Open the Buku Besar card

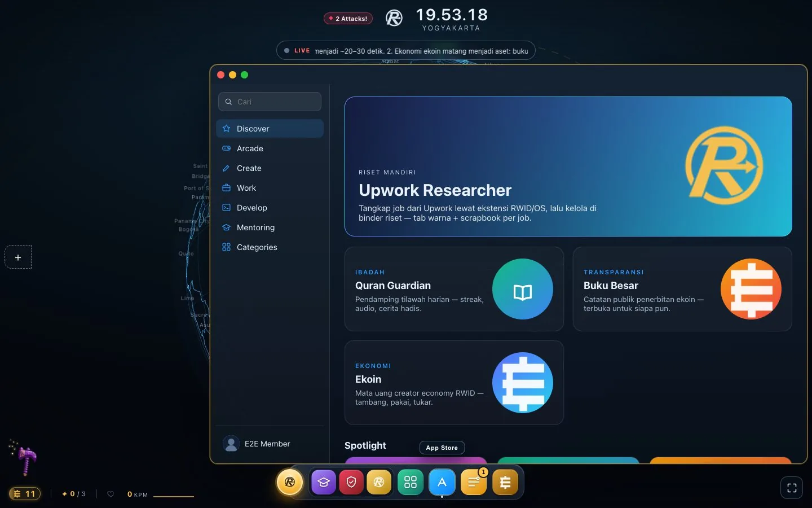coord(682,289)
